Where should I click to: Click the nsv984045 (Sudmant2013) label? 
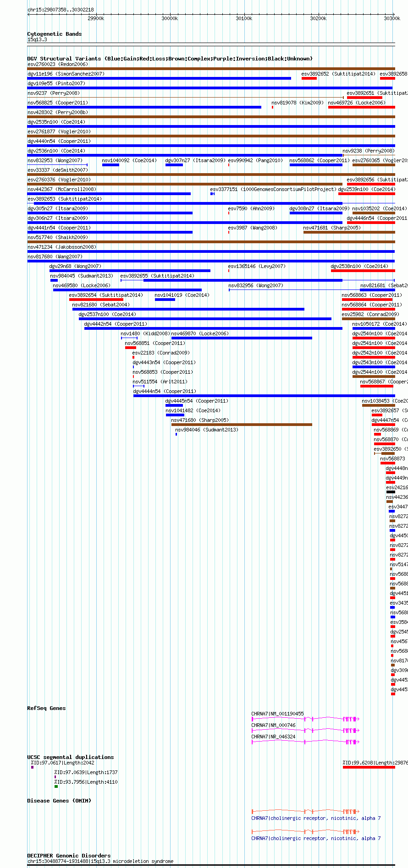82,276
